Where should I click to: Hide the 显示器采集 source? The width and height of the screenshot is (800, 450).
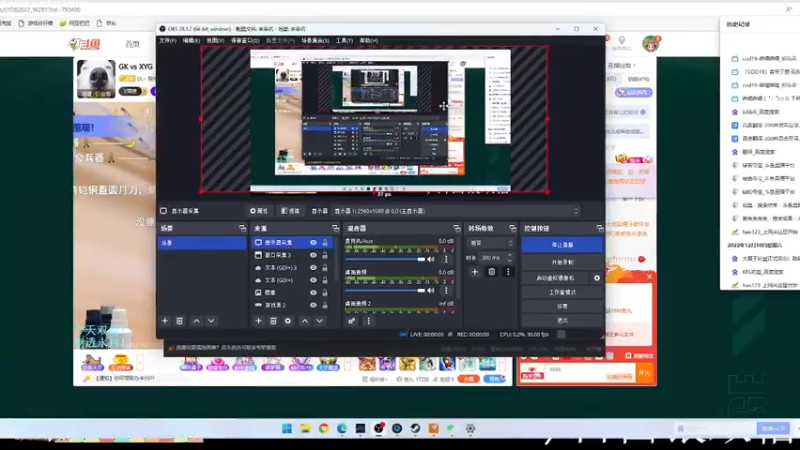[313, 242]
